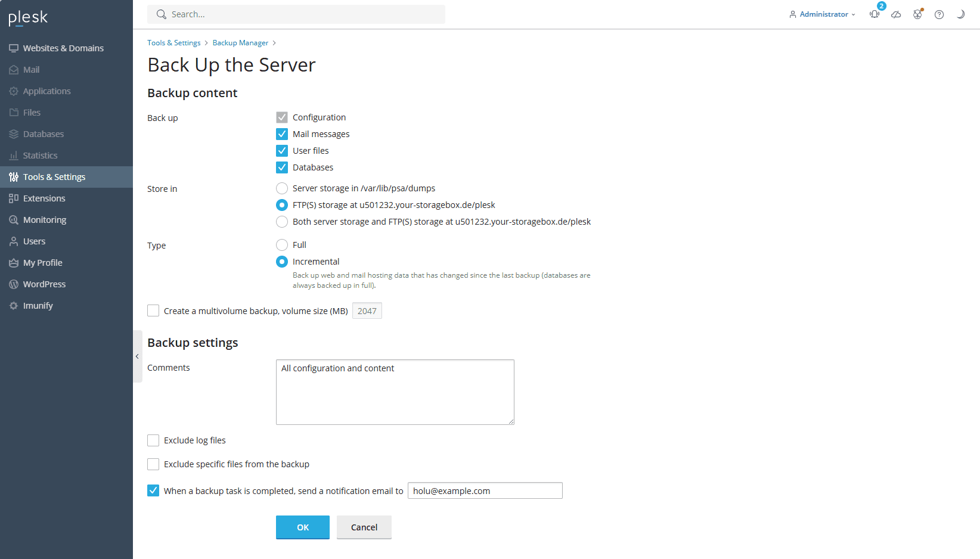980x559 pixels.
Task: Select the Full backup type radio button
Action: pyautogui.click(x=282, y=245)
